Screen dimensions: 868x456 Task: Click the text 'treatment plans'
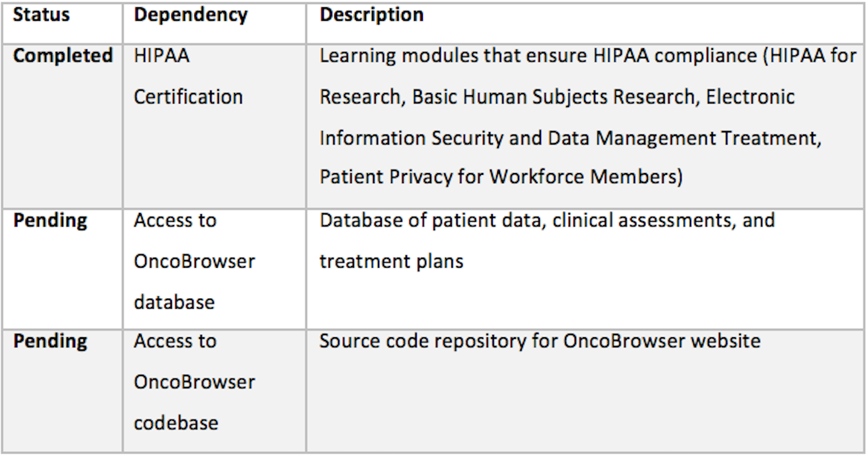(391, 262)
